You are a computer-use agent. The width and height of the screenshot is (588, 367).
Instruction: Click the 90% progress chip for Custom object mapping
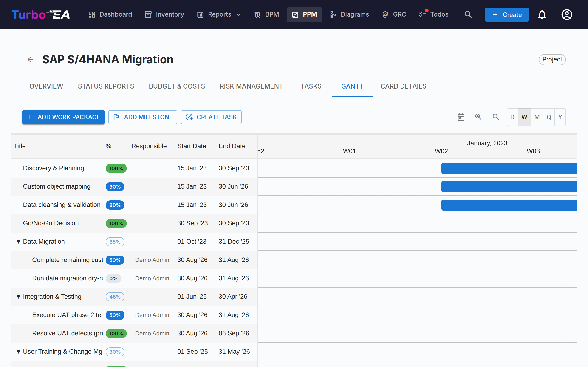click(x=115, y=187)
